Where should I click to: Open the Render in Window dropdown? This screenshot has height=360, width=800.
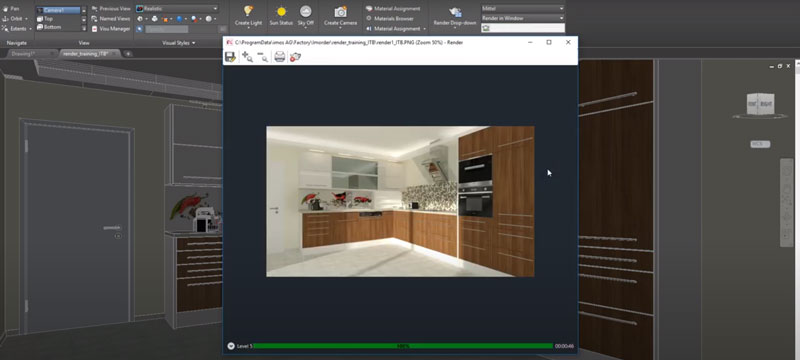click(x=522, y=18)
